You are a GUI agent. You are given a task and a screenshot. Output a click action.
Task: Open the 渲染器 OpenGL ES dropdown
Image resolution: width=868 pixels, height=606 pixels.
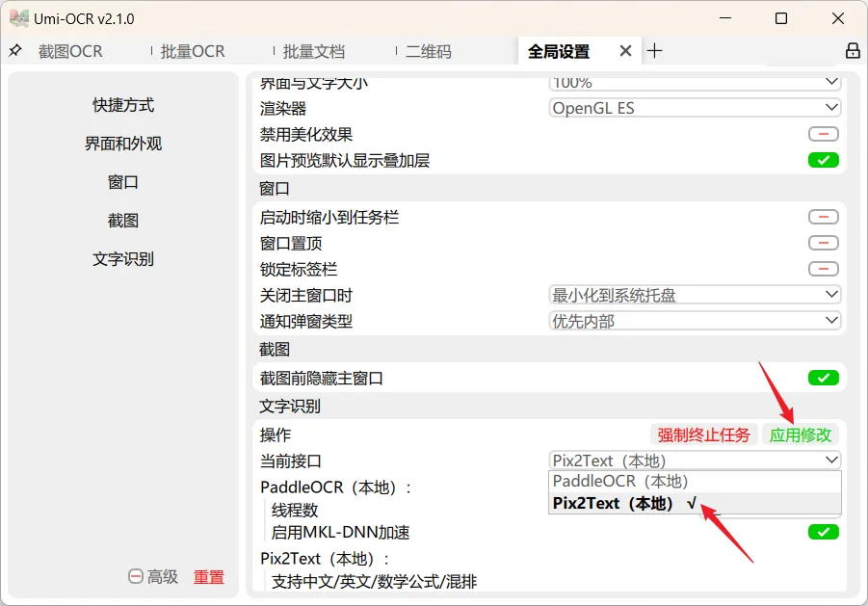[x=695, y=107]
